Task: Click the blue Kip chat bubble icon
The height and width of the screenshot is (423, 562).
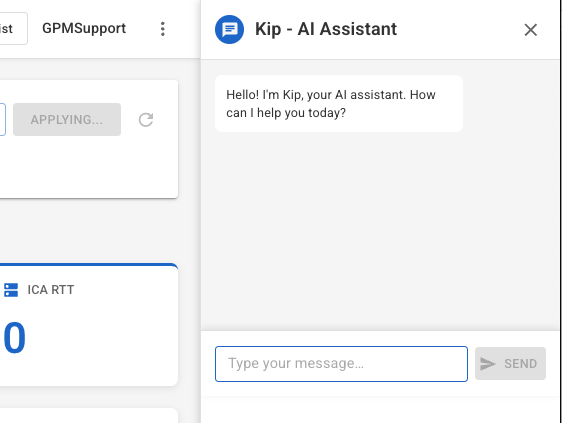Action: [229, 29]
